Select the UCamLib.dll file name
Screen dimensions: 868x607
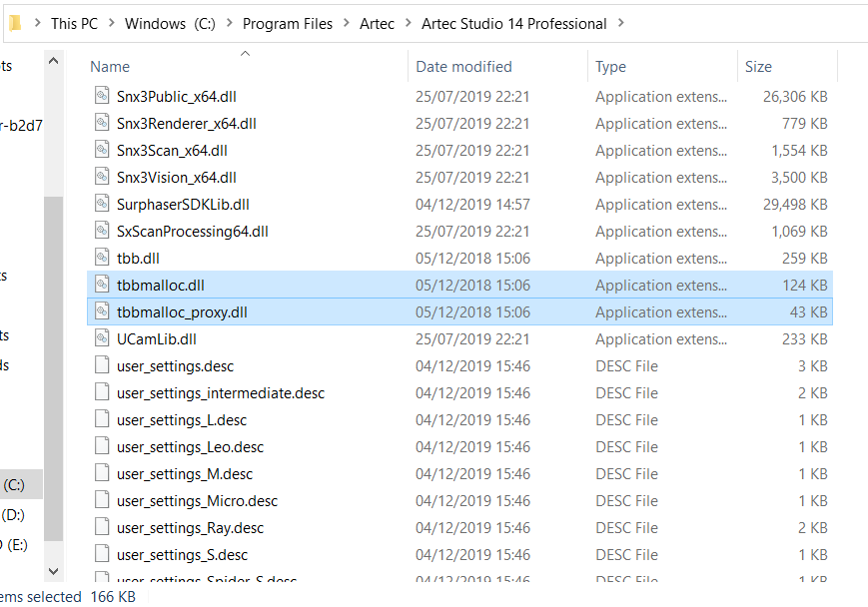157,339
